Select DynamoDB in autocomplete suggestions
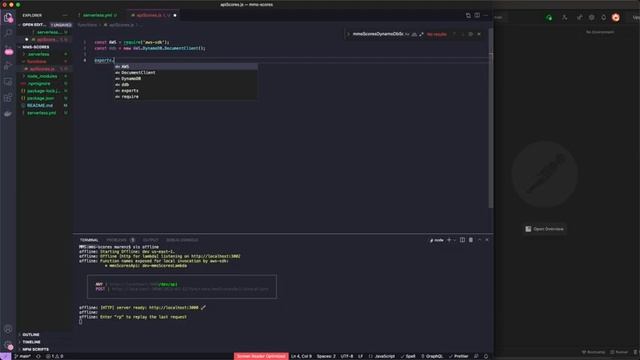The image size is (640, 360). 186,79
